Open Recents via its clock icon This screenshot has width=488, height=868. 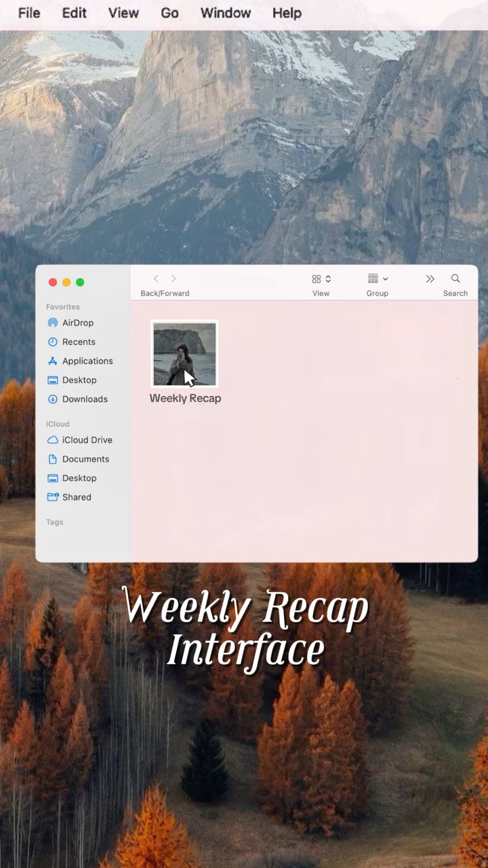[x=53, y=342]
